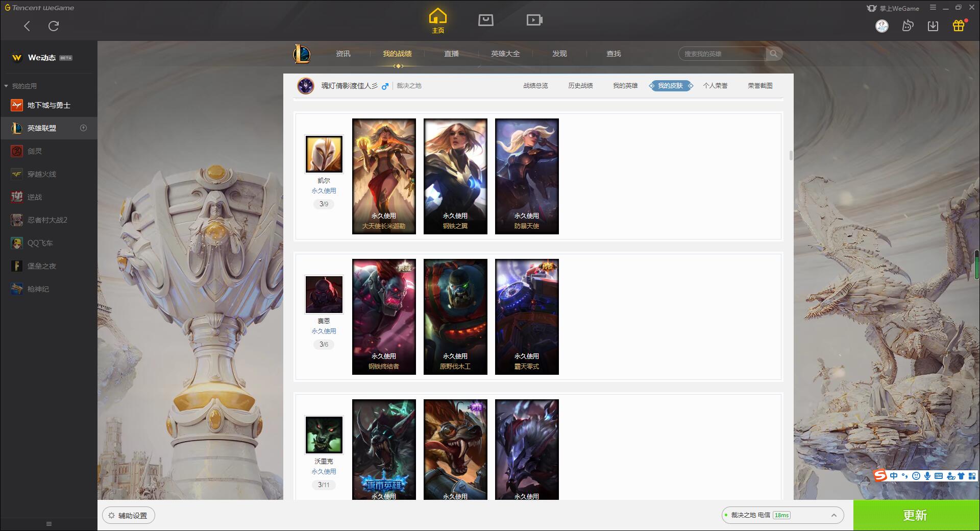Image resolution: width=980 pixels, height=531 pixels.
Task: Open the 资讯 news tab
Action: (x=343, y=54)
